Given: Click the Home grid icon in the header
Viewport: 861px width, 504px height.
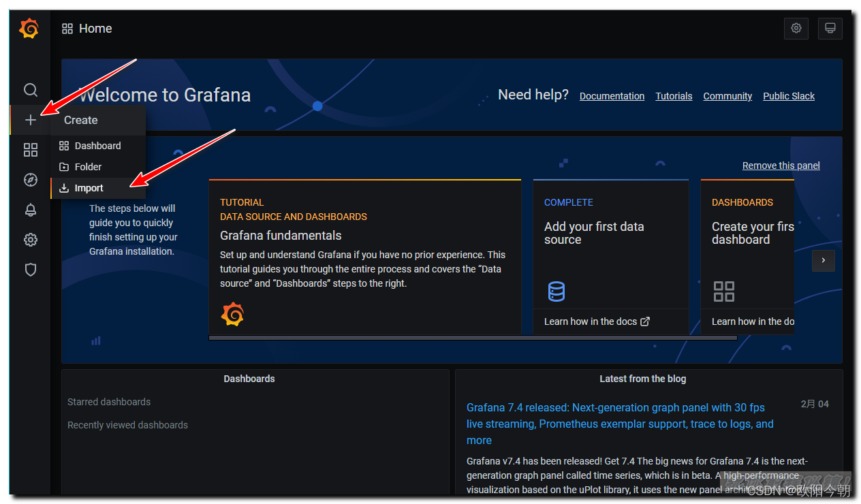Looking at the screenshot, I should (67, 29).
